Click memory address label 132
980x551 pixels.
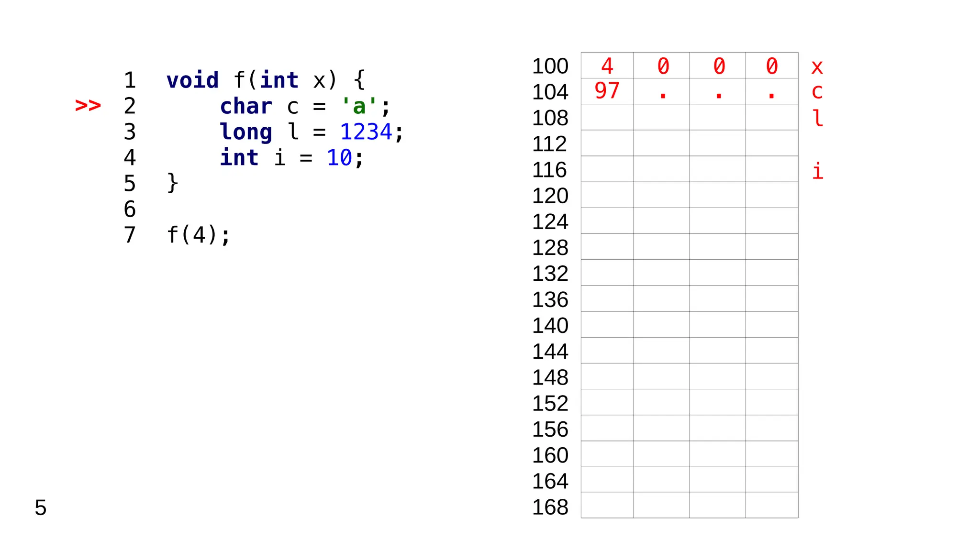pyautogui.click(x=550, y=273)
